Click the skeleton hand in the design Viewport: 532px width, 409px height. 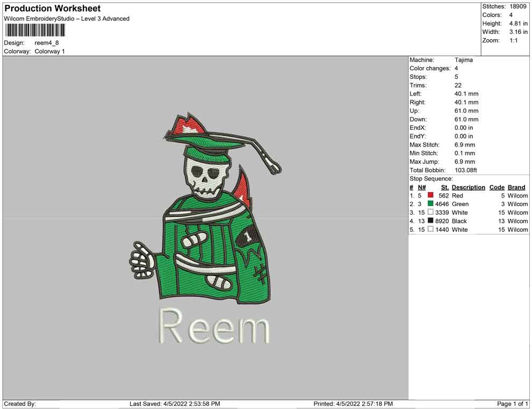click(142, 261)
